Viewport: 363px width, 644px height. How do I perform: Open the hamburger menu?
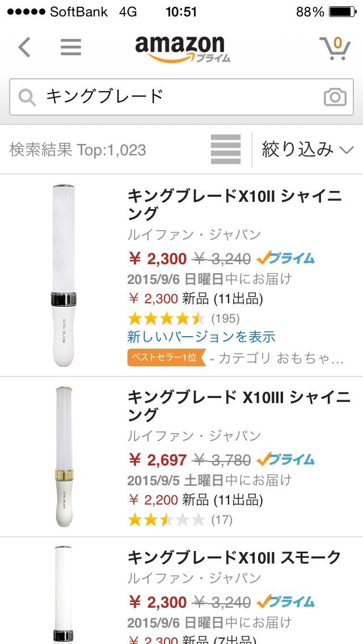tap(71, 47)
